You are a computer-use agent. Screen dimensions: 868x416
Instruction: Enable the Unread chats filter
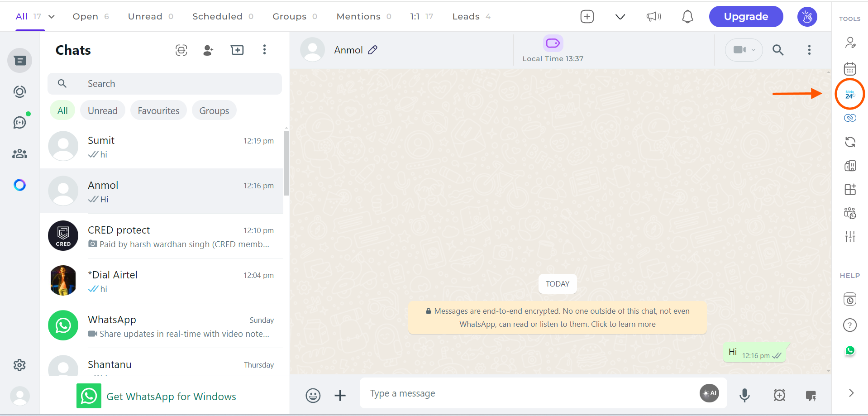point(102,110)
